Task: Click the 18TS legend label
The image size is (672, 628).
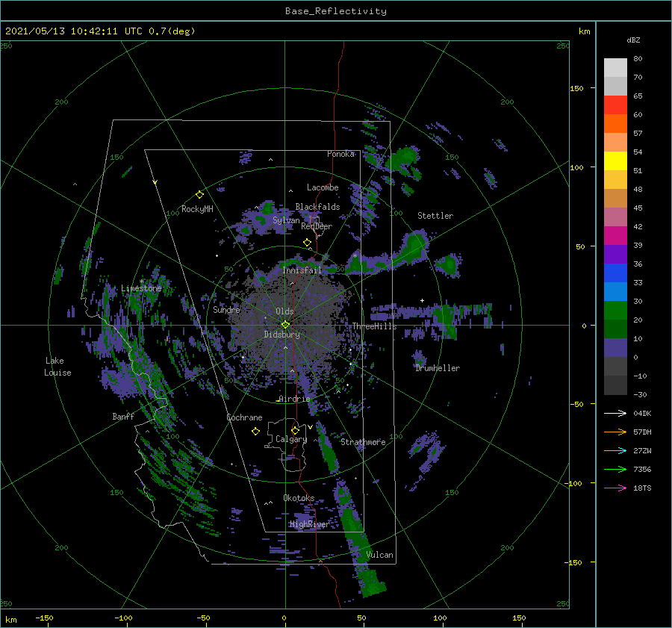Action: [x=642, y=488]
